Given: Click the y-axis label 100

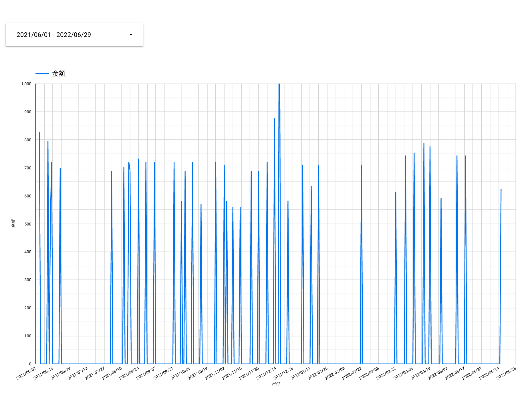Looking at the screenshot, I should [28, 336].
